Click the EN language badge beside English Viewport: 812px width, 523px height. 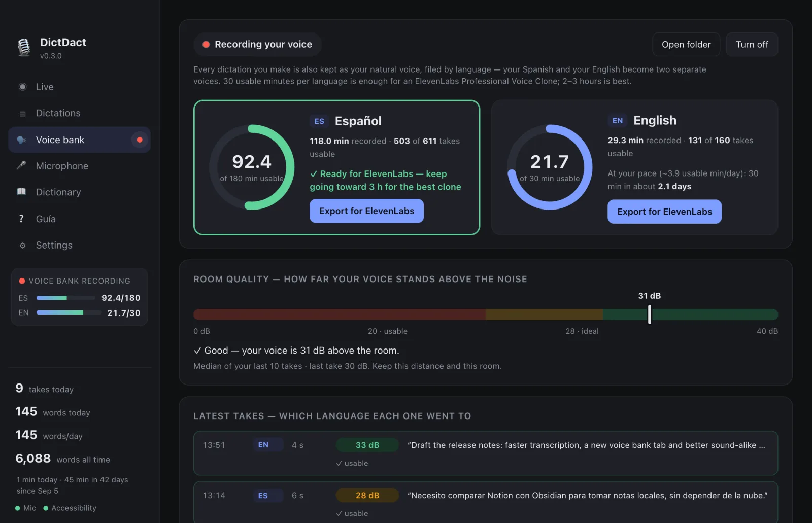coord(618,121)
